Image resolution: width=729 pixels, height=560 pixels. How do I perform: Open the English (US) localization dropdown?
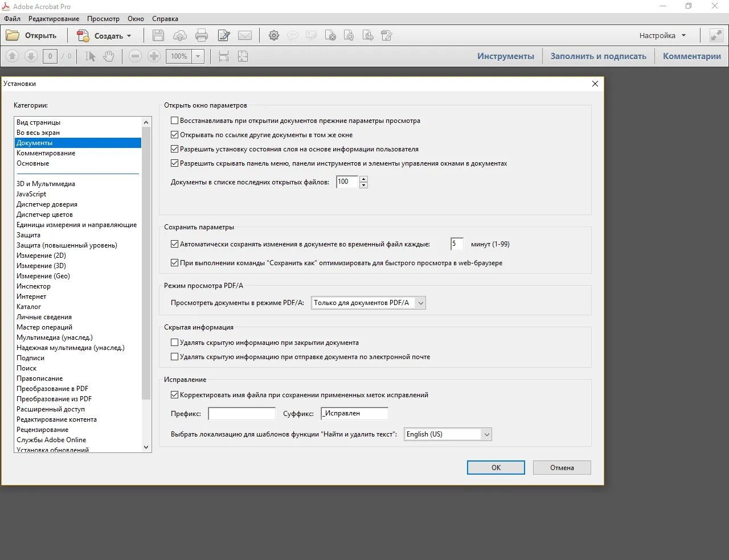pos(448,434)
